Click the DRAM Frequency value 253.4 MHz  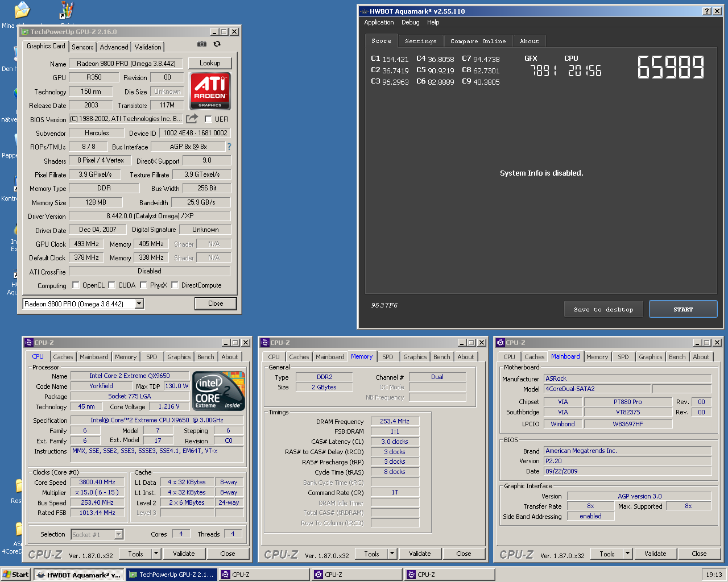(395, 421)
